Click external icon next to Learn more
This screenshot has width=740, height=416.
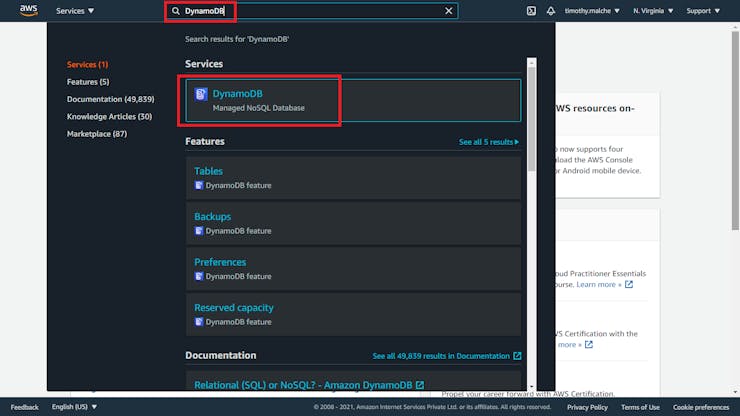(x=629, y=285)
